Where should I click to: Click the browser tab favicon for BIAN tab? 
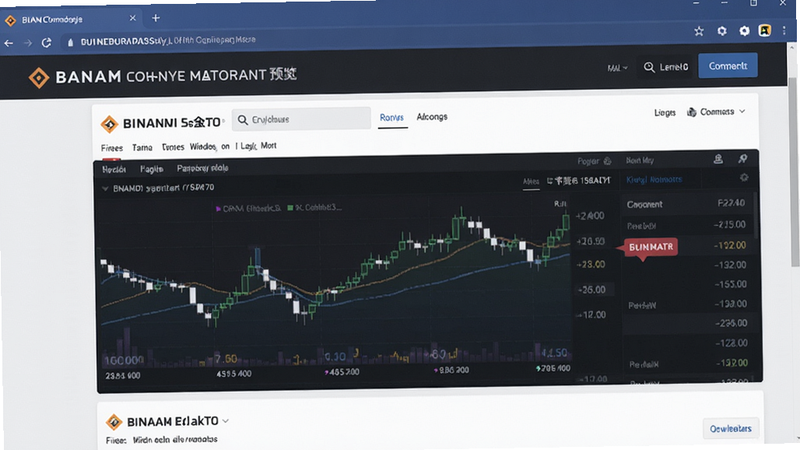pos(10,20)
